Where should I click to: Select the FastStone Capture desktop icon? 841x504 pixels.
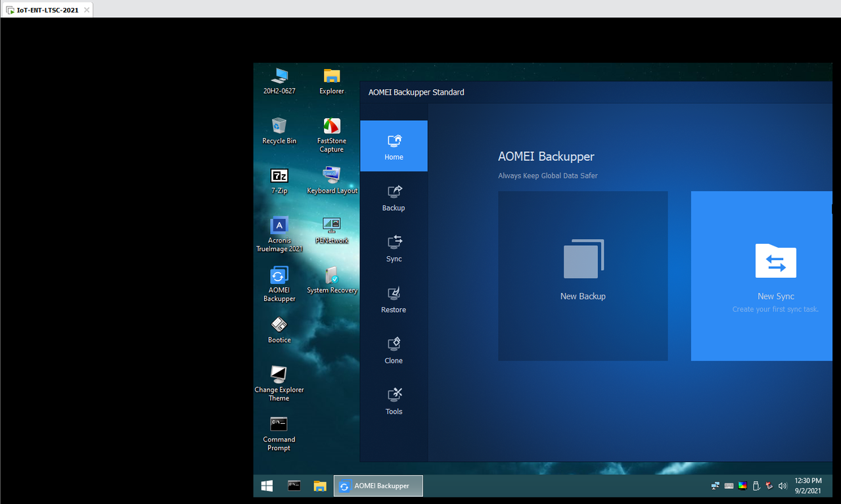click(332, 135)
